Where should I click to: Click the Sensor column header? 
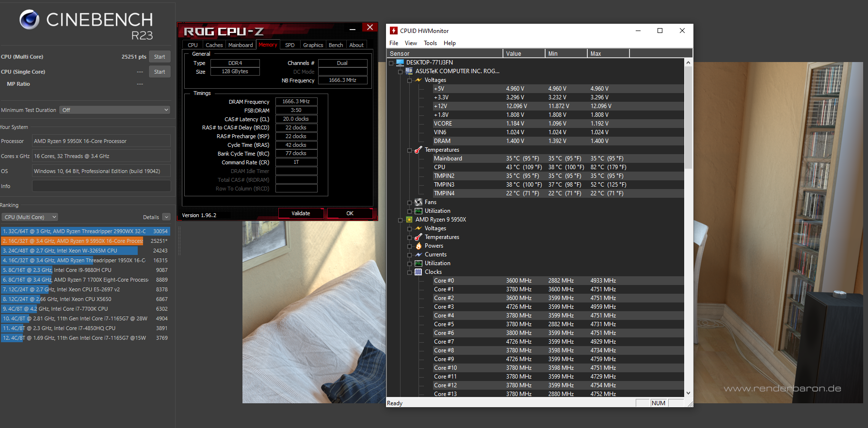coord(445,53)
